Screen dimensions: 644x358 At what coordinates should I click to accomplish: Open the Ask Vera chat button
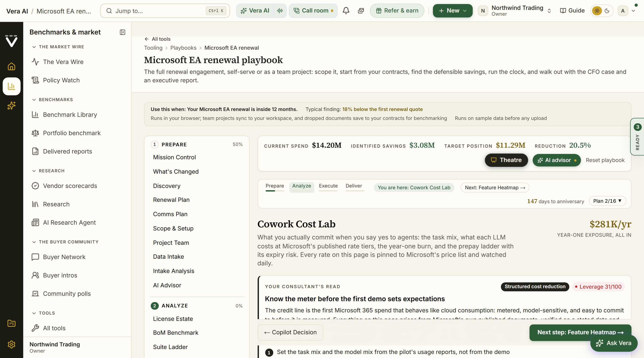coord(614,343)
